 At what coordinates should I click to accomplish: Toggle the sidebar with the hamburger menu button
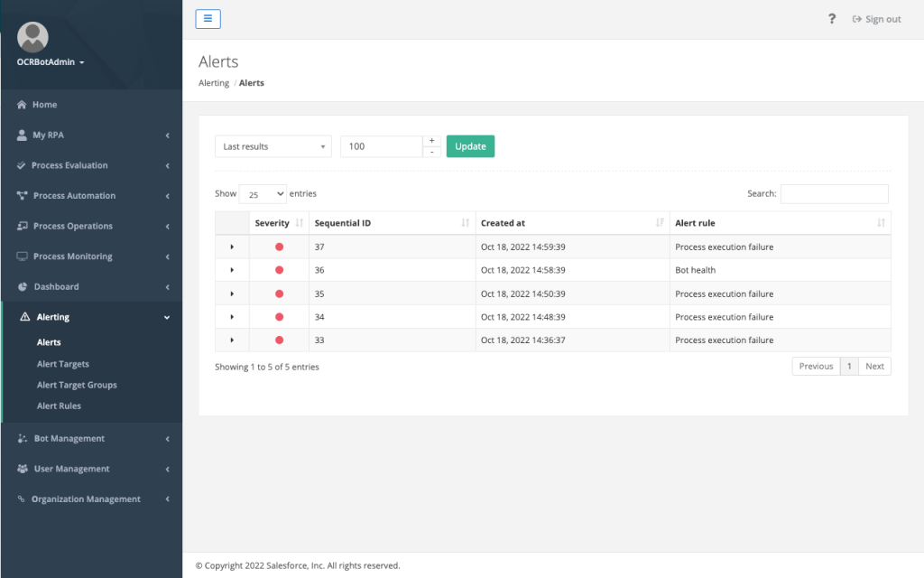208,19
